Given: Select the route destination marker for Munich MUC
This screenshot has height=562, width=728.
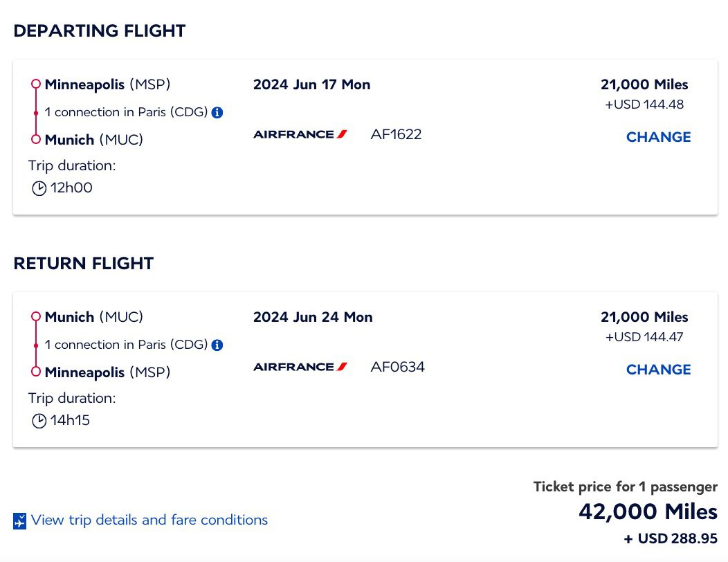Looking at the screenshot, I should 35,139.
